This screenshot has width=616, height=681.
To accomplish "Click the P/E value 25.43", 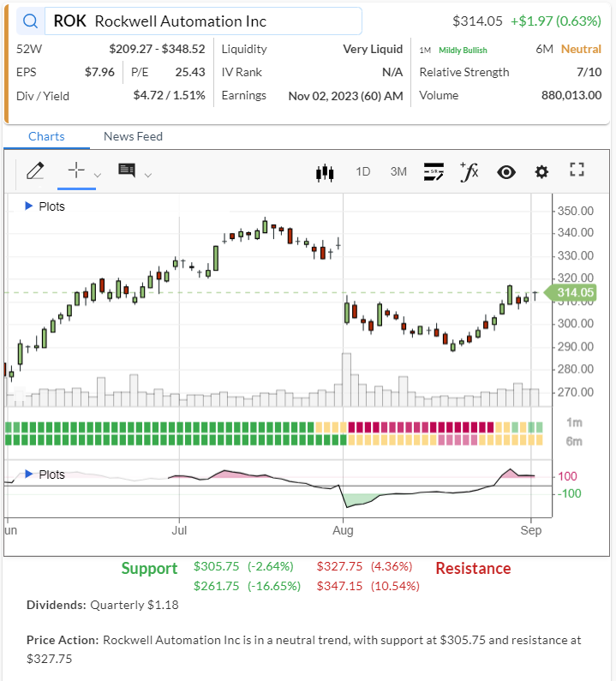I will [190, 72].
